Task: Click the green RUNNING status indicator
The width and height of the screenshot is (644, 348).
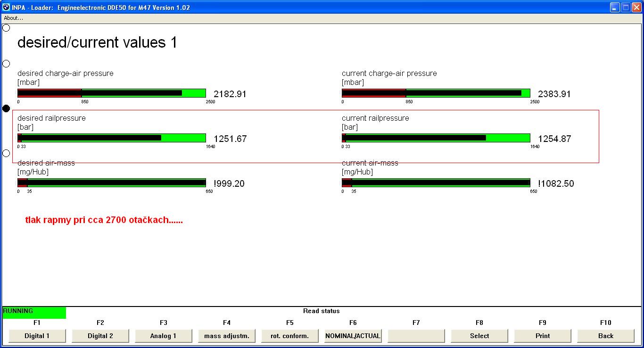Action: pos(34,312)
